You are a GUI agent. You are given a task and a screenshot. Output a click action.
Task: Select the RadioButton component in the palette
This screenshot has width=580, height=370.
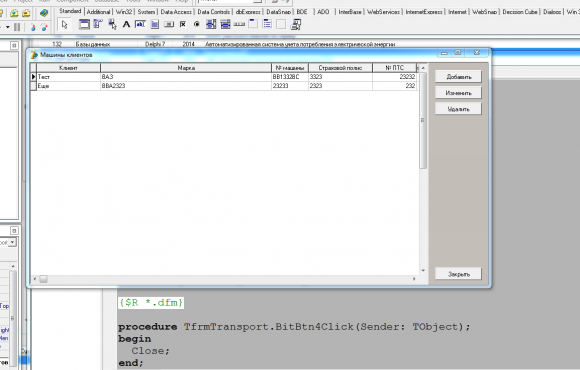click(x=197, y=24)
